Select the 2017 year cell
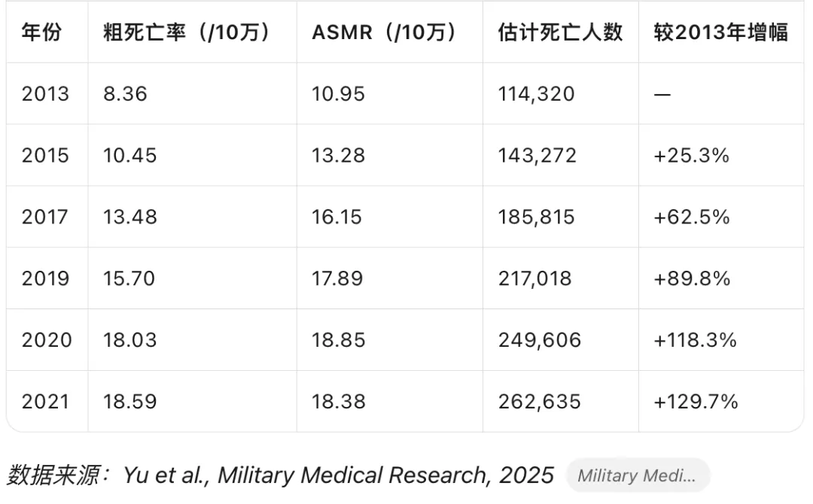Image resolution: width=813 pixels, height=504 pixels. click(45, 217)
